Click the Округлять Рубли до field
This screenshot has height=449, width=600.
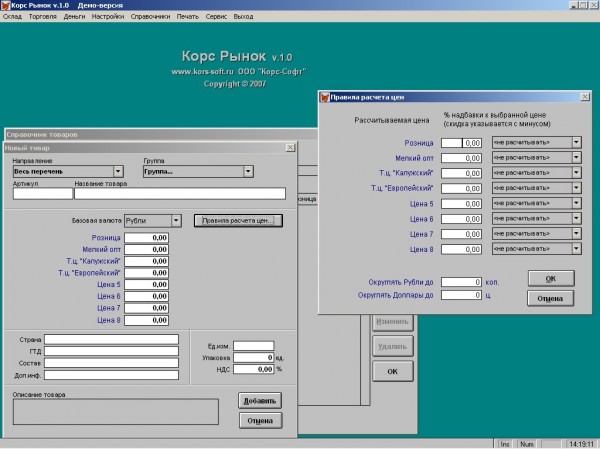point(461,282)
